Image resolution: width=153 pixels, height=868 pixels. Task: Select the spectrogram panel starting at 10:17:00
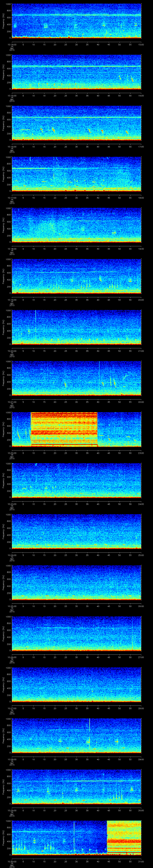click(76, 174)
